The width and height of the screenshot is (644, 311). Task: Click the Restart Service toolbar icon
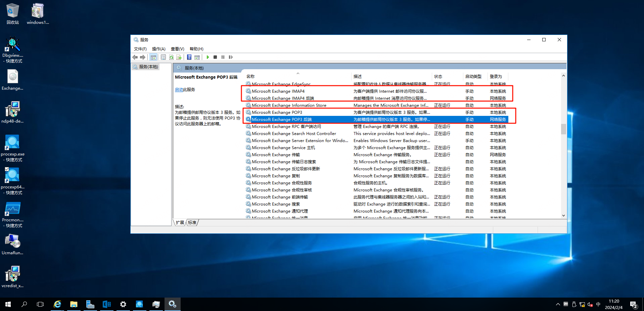(x=231, y=57)
